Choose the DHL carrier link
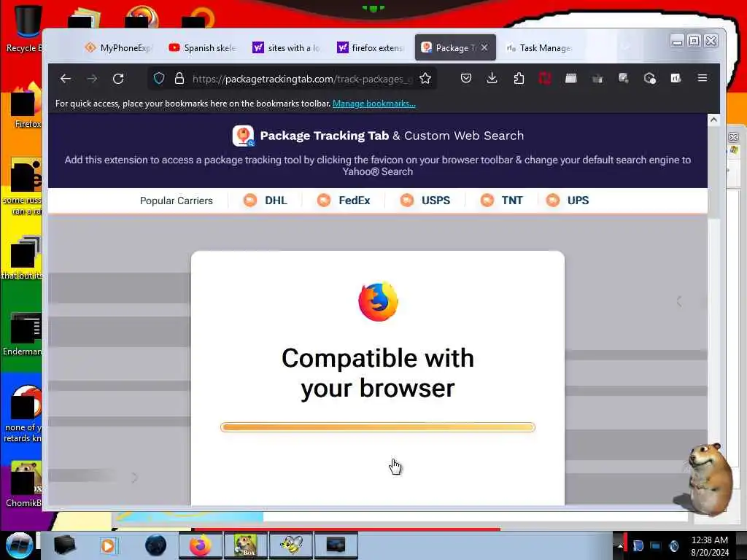This screenshot has height=560, width=747. coord(265,201)
